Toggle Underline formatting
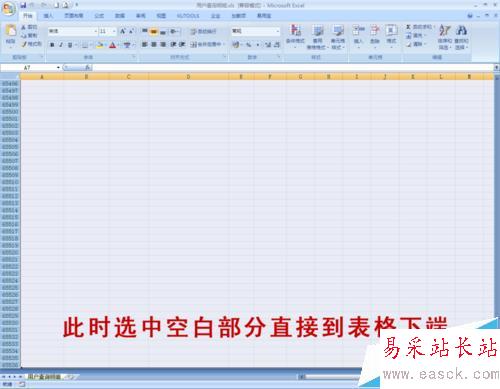The image size is (500, 389). 70,45
